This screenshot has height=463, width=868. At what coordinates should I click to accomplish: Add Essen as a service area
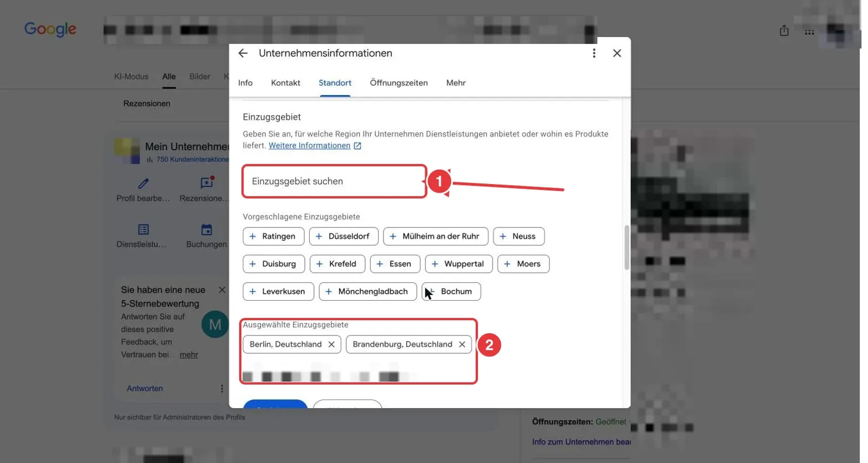click(x=395, y=264)
